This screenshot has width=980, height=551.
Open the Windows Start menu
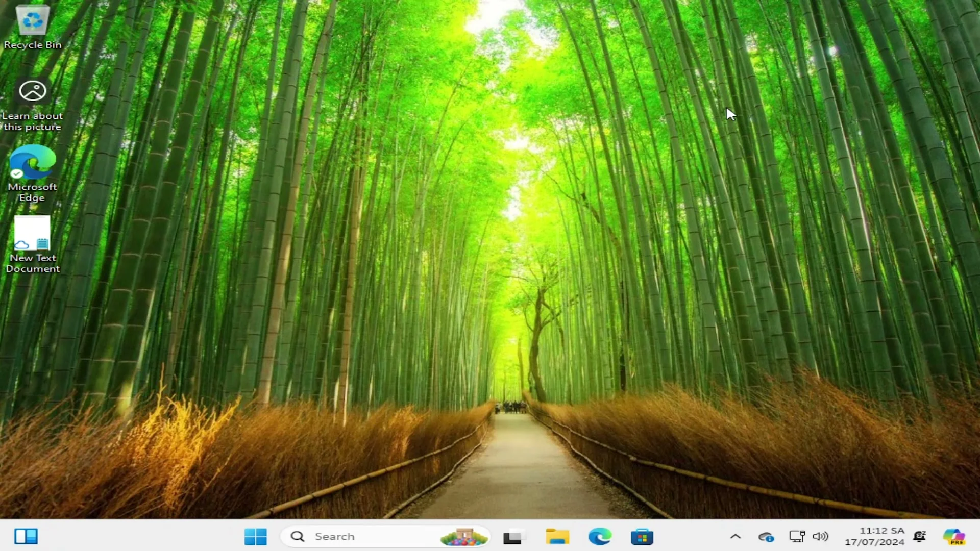point(255,536)
